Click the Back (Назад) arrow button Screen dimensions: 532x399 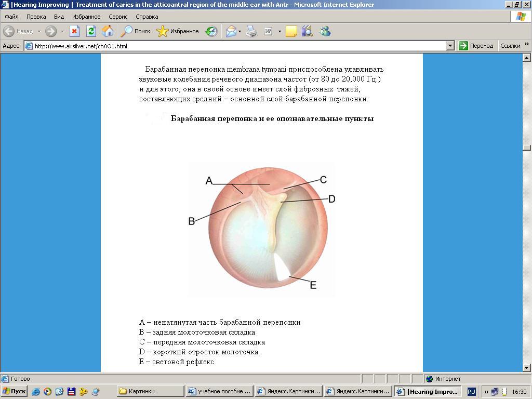pos(18,31)
